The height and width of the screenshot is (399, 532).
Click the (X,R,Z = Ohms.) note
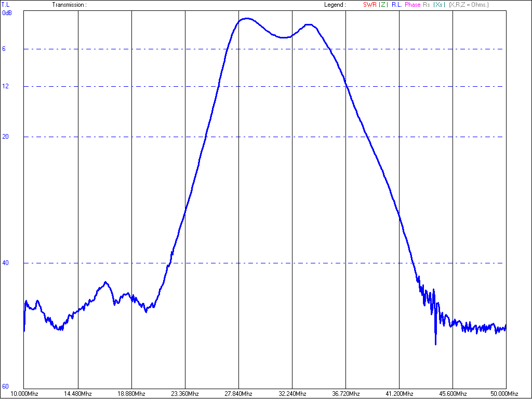tap(469, 5)
